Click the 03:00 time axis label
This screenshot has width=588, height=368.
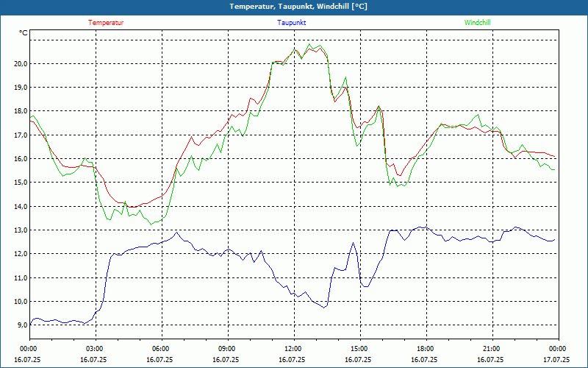click(x=96, y=349)
